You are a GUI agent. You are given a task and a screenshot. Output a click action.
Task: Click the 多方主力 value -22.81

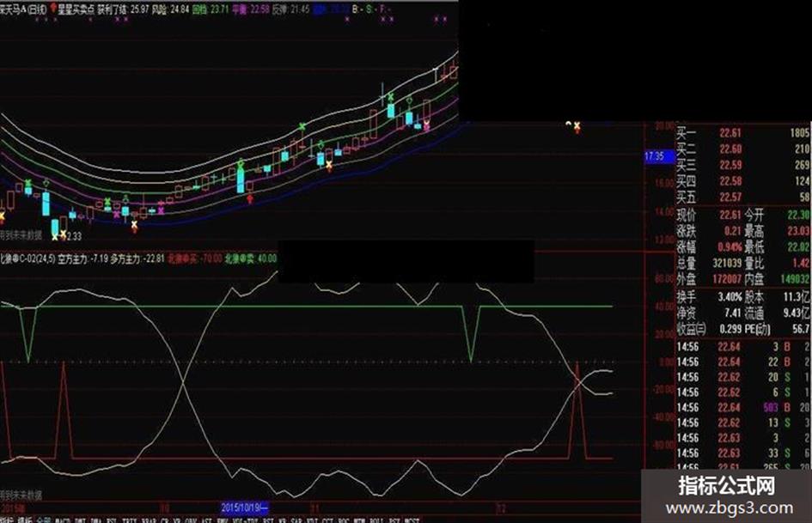click(153, 258)
